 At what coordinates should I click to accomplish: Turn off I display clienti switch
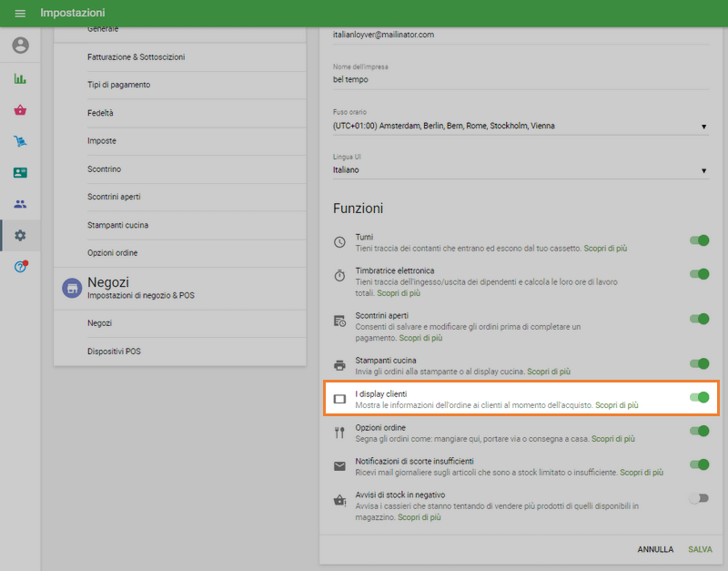coord(699,397)
